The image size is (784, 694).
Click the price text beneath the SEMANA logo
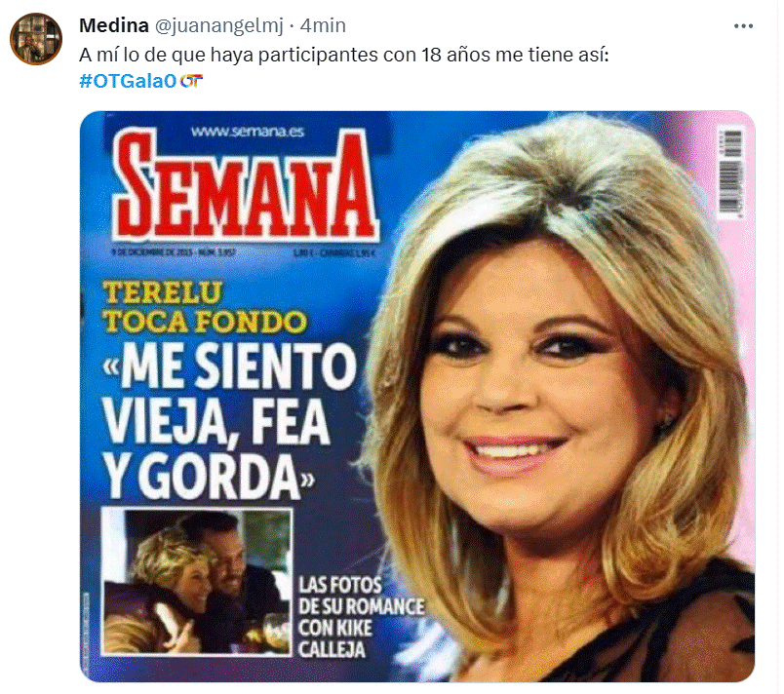(334, 253)
